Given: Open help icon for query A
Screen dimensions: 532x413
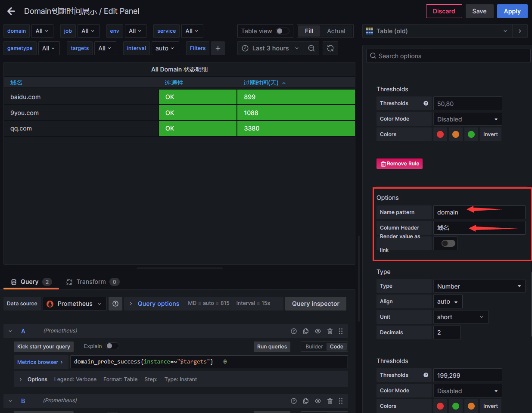Looking at the screenshot, I should 294,331.
